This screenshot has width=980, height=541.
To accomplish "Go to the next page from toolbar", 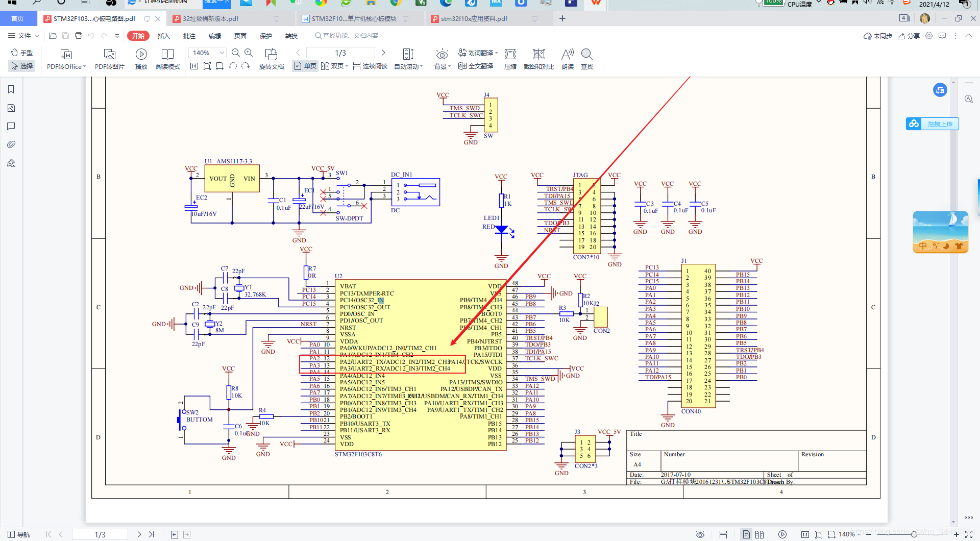I will tap(383, 53).
